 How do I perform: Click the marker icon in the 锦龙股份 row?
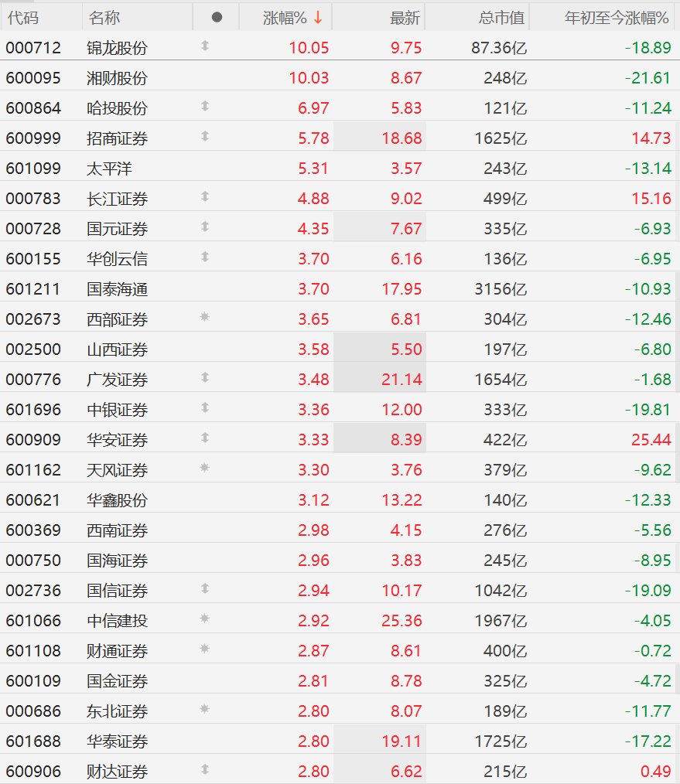point(205,46)
